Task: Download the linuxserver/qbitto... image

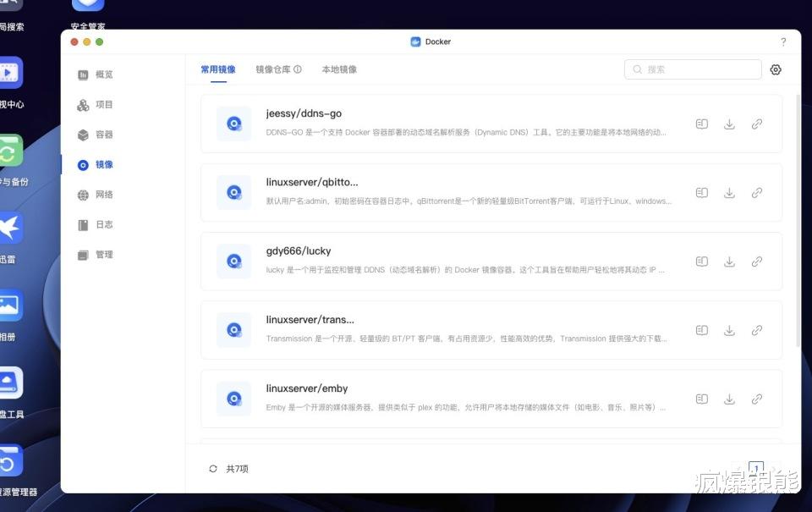Action: pos(729,193)
